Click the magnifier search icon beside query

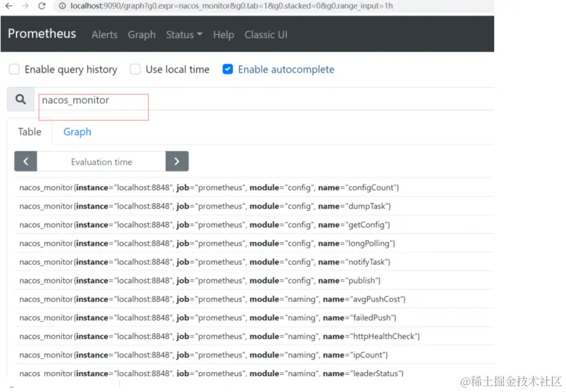coord(21,100)
